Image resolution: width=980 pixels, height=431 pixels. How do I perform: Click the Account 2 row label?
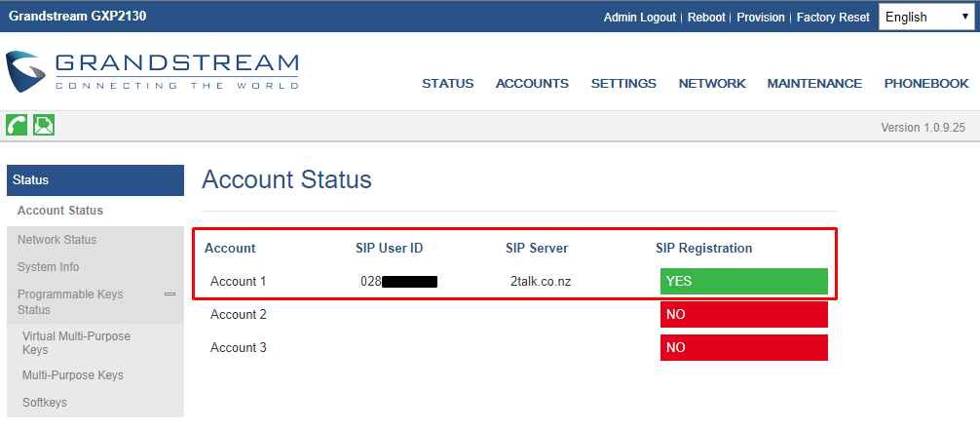[238, 315]
